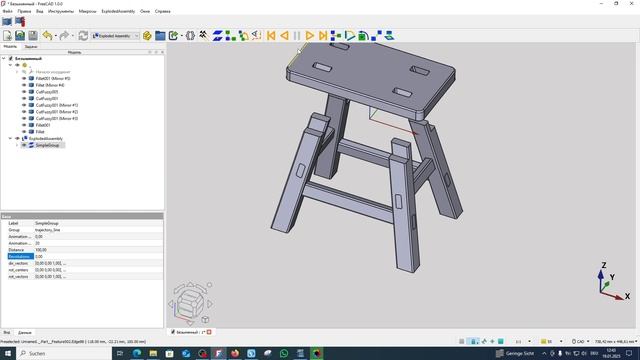This screenshot has height=360, width=640.
Task: Collapse the yellow Part node in tree
Action: click(10, 65)
